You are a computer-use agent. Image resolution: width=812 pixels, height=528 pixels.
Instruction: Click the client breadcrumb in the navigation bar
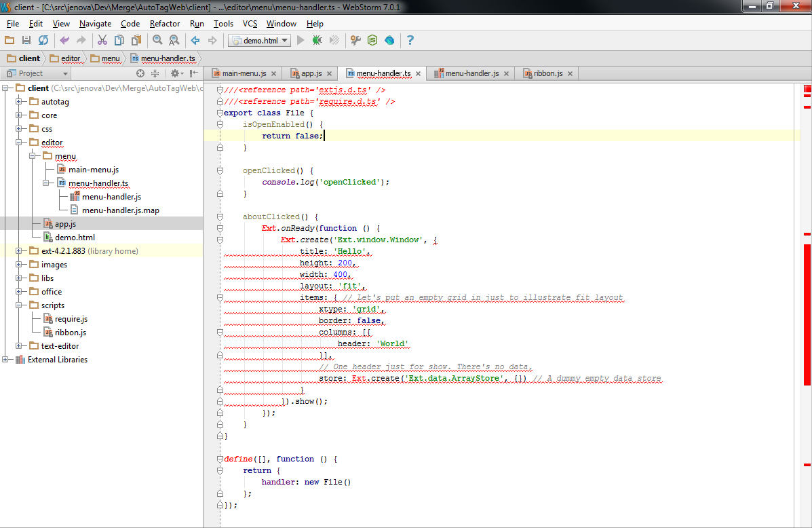[24, 58]
